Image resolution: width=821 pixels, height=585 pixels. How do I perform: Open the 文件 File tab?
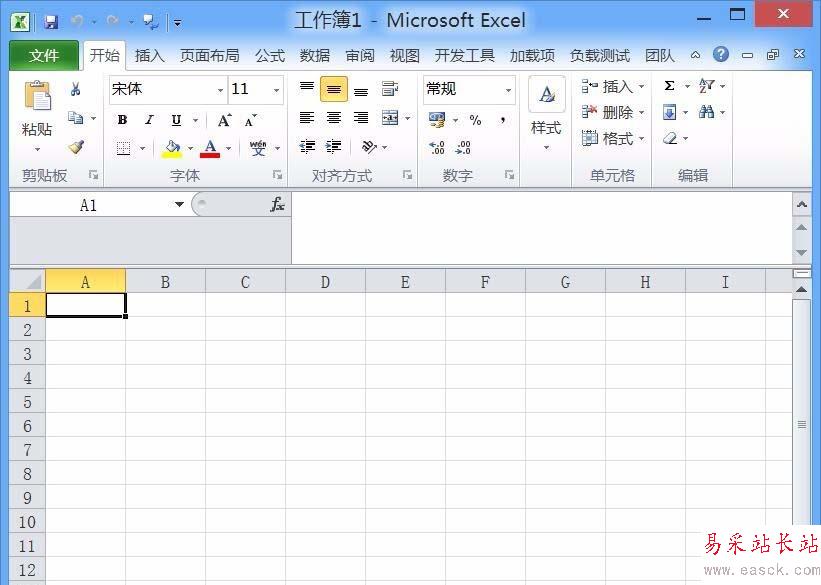click(44, 56)
